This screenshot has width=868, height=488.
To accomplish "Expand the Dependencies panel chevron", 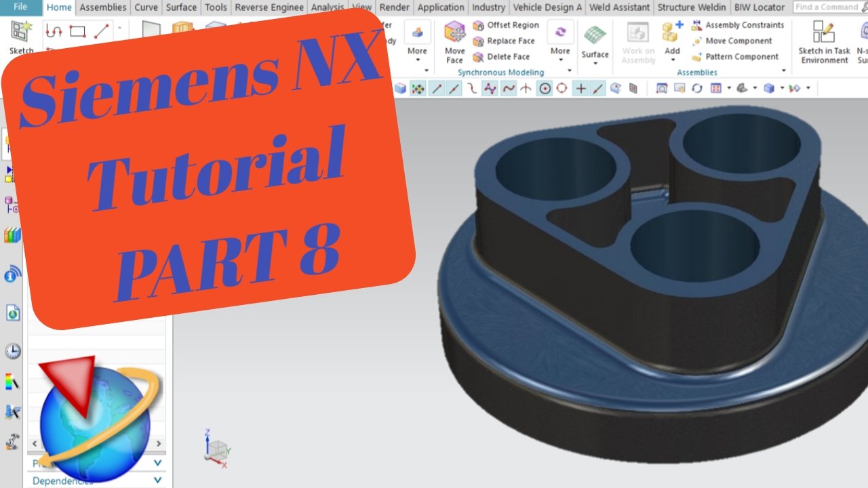I will coord(158,480).
